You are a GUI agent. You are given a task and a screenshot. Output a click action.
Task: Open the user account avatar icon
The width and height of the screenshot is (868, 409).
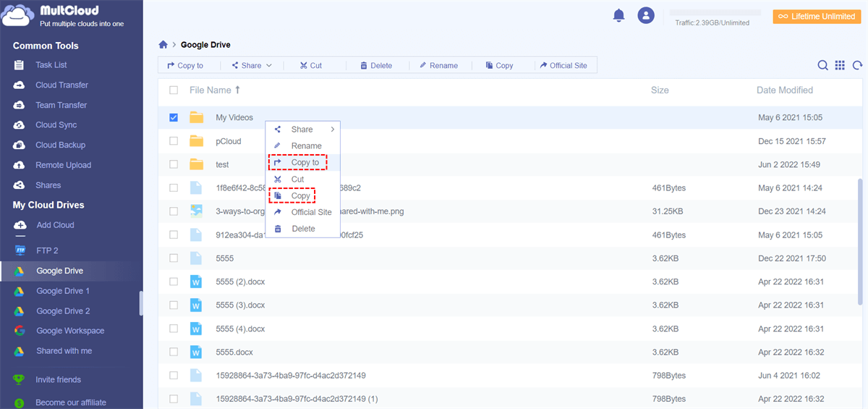646,15
